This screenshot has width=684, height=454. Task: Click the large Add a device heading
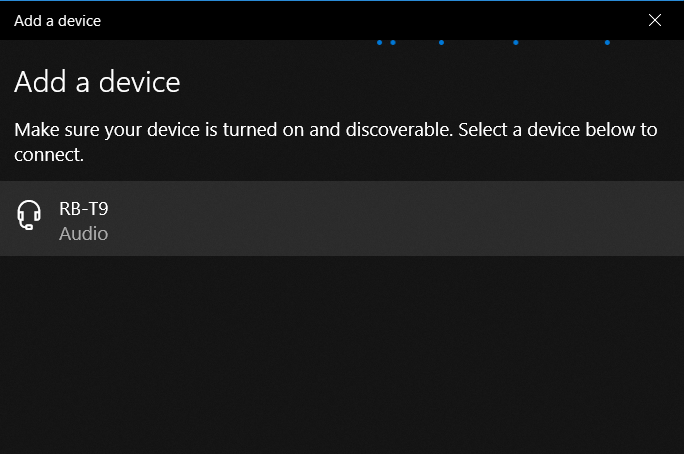click(x=97, y=82)
